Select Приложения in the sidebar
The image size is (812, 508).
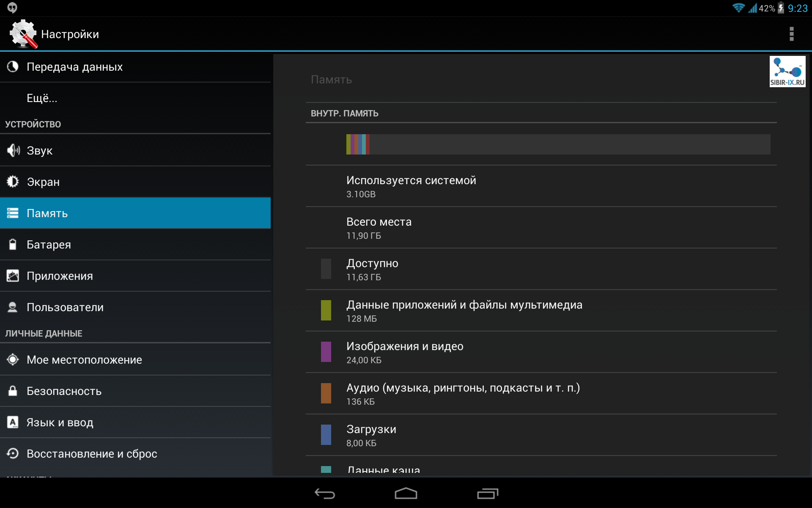(x=60, y=276)
